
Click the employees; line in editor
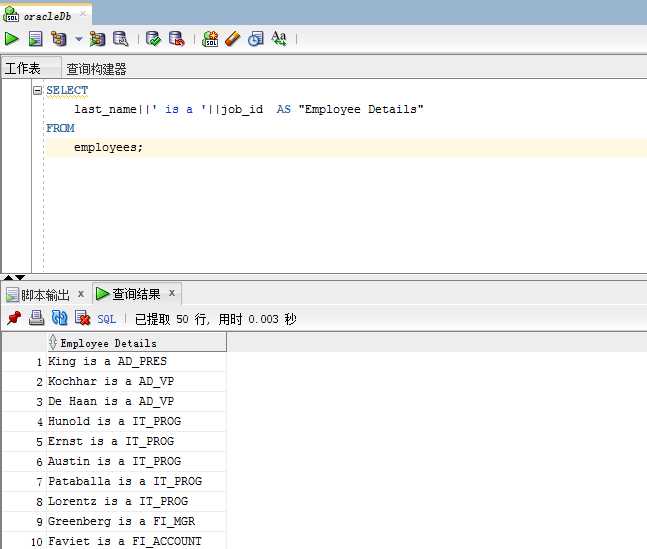pyautogui.click(x=109, y=147)
